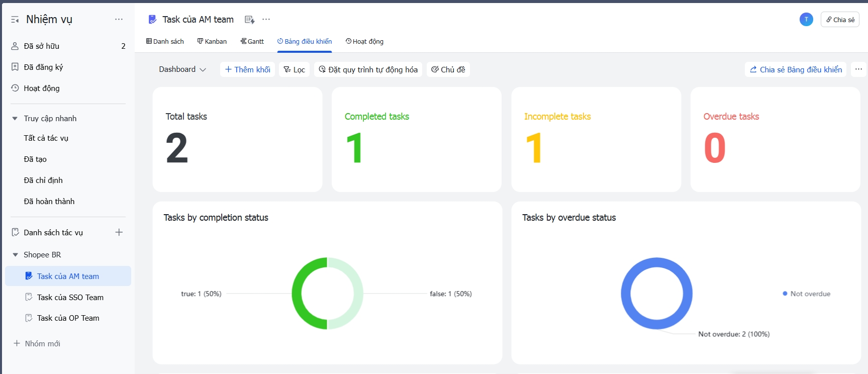Image resolution: width=868 pixels, height=374 pixels.
Task: Open Hoạt động in the sidebar
Action: pyautogui.click(x=68, y=88)
